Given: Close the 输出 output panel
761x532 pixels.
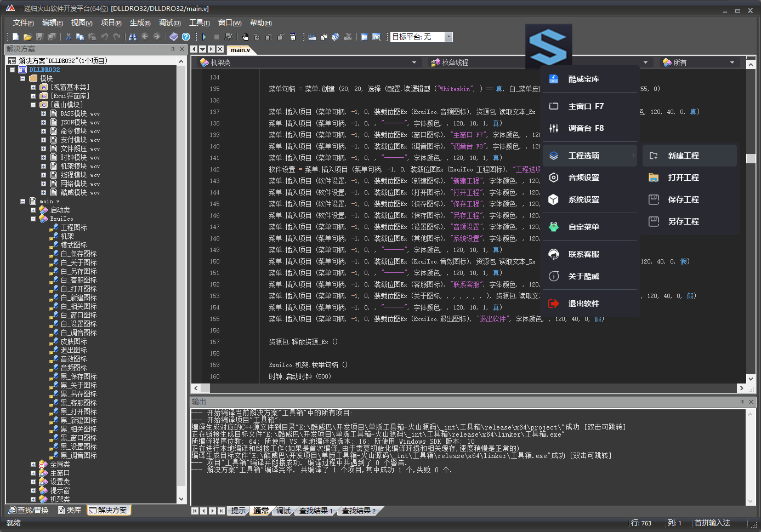Looking at the screenshot, I should coord(751,402).
